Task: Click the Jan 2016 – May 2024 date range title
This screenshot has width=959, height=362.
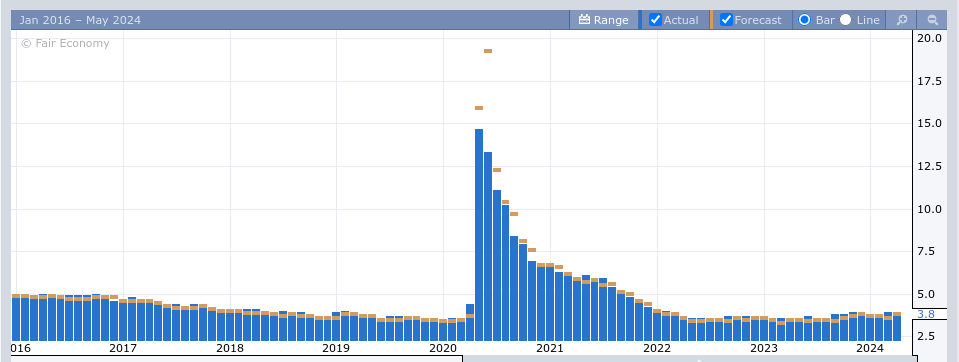Action: pos(80,20)
